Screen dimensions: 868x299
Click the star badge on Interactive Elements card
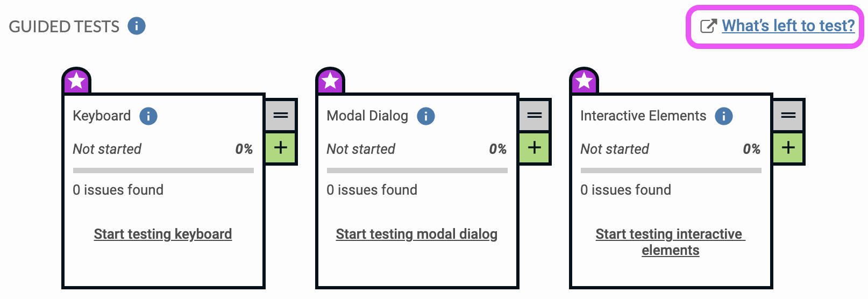584,81
